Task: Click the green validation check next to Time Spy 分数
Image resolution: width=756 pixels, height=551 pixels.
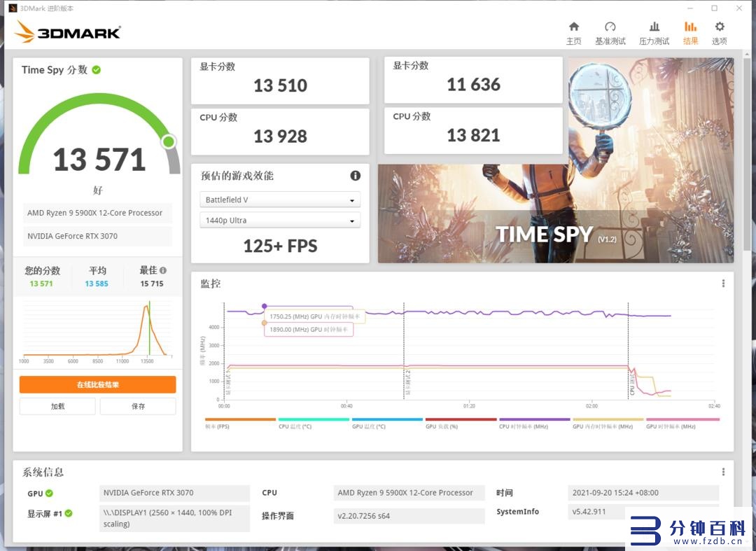Action: pyautogui.click(x=97, y=70)
